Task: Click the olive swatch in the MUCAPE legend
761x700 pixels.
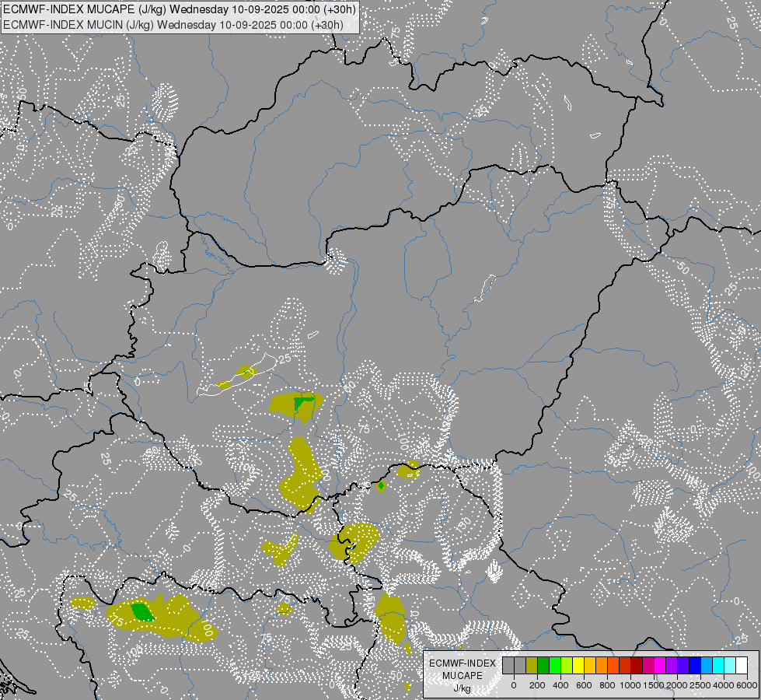Action: 532,665
